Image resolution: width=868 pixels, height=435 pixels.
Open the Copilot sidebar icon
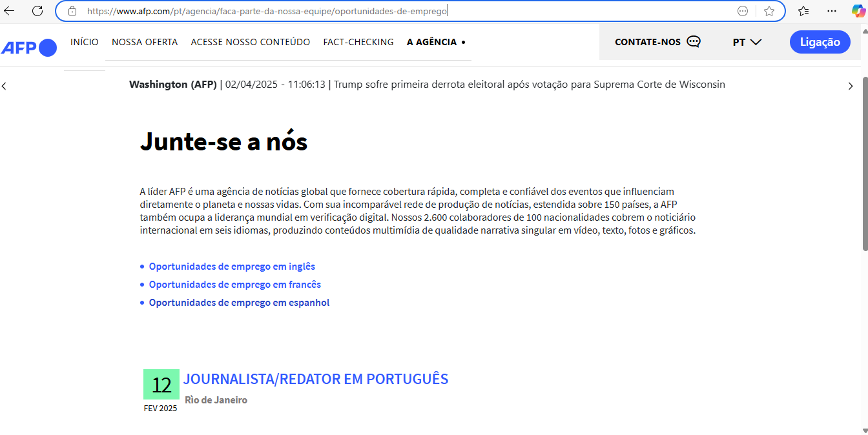[858, 11]
